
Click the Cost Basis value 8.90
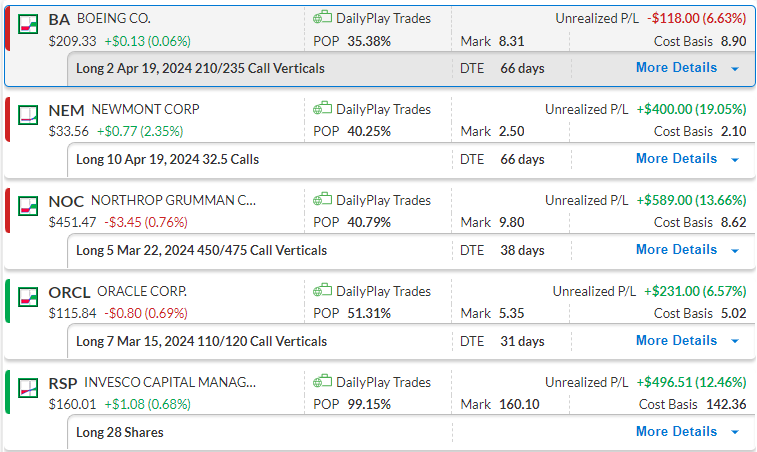734,41
